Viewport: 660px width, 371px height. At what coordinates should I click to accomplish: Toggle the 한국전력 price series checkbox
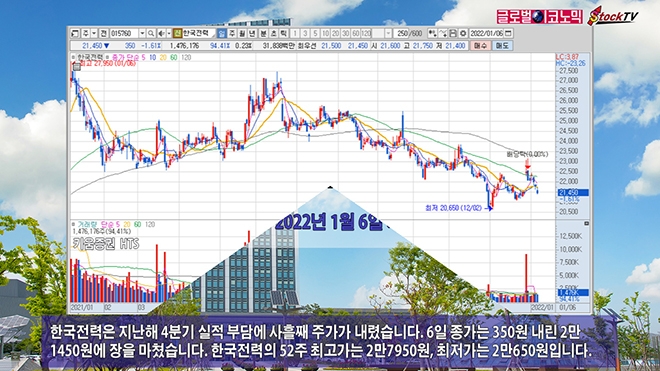point(73,56)
